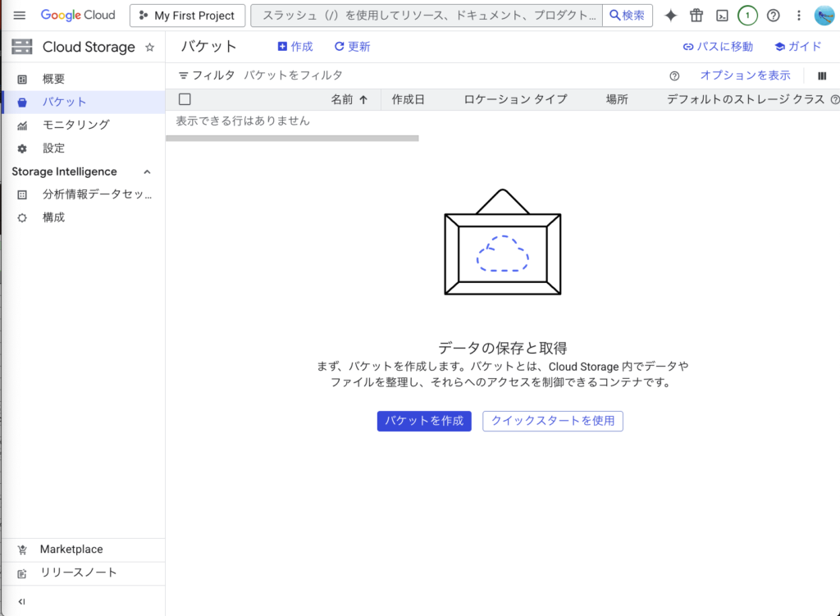Click the クイックスタートを使用 button

pos(553,421)
